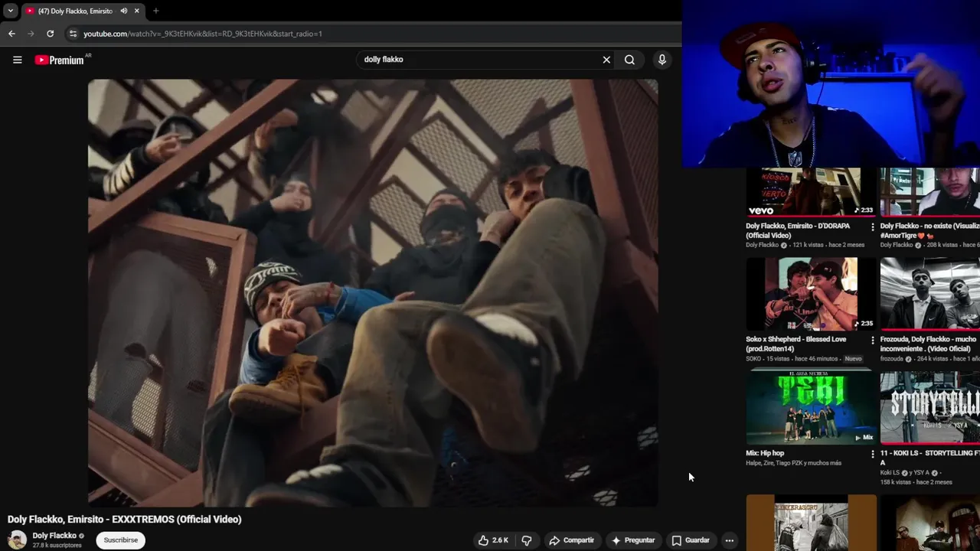Share the video via Compartir
The image size is (980, 551).
(571, 540)
